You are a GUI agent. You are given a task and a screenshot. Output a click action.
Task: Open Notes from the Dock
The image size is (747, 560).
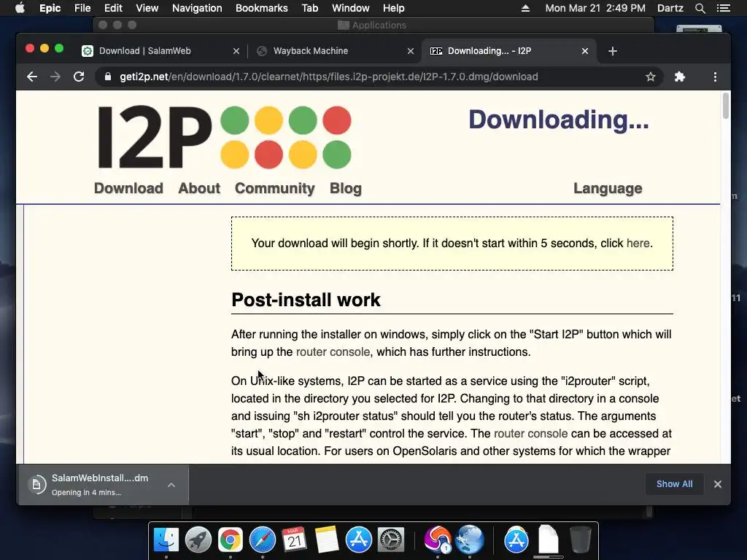tap(326, 540)
